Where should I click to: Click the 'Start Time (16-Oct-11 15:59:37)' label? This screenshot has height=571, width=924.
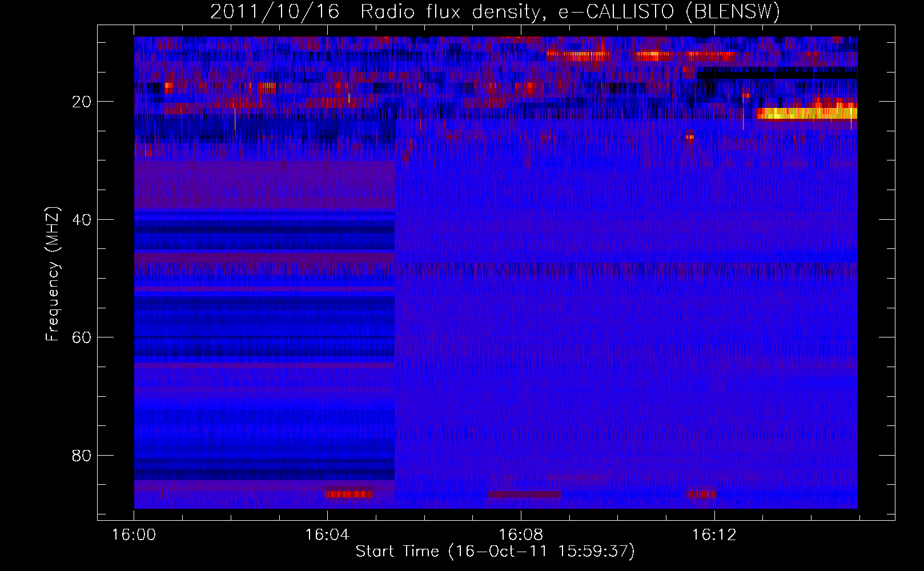[495, 552]
